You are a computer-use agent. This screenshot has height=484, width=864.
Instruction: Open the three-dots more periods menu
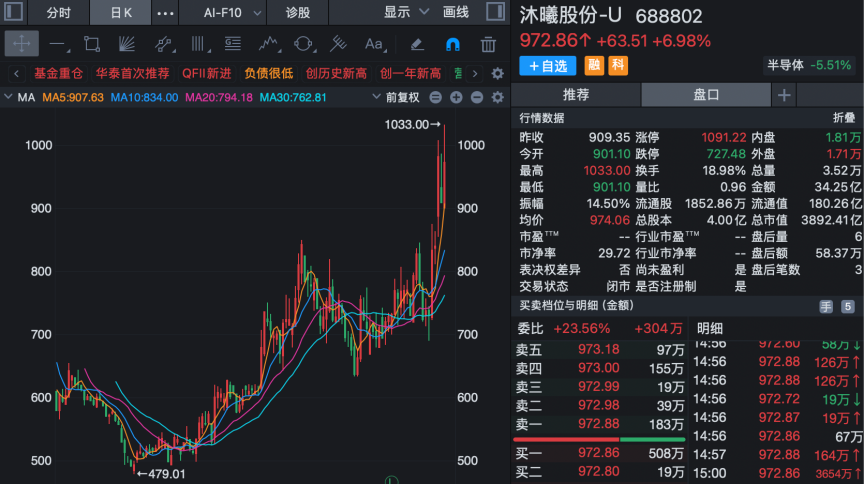pos(165,13)
